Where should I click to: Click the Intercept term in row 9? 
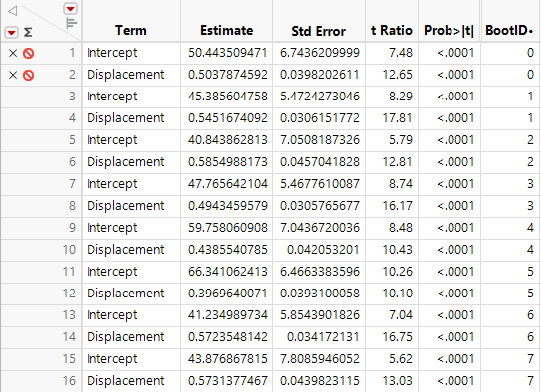click(111, 228)
